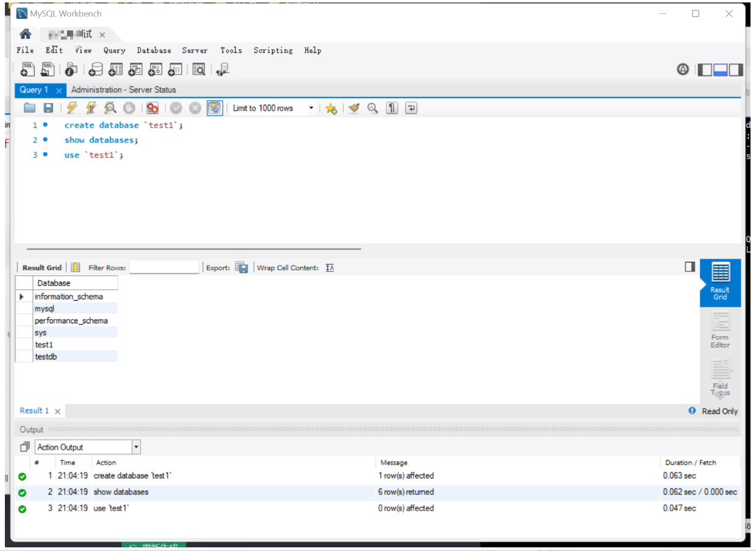This screenshot has width=756, height=551.
Task: Run EXPLAIN on the current statement
Action: click(110, 108)
